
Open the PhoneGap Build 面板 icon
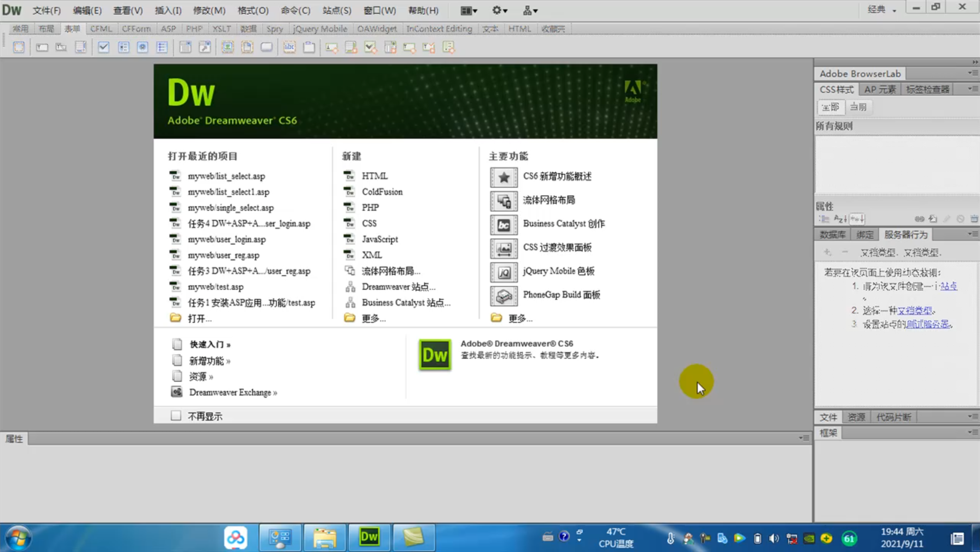tap(503, 295)
